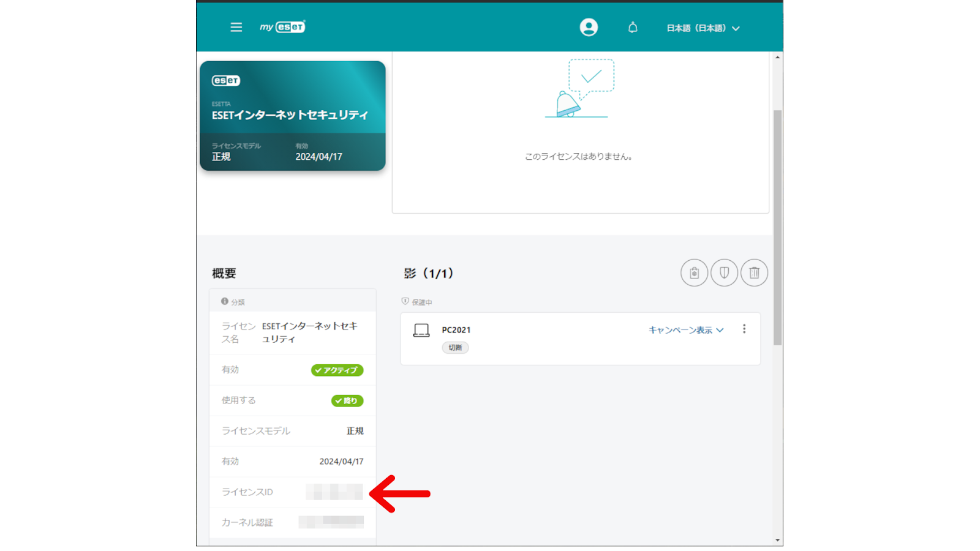This screenshot has height=551, width=980.
Task: Select the ESETインターネットセキュリティ license card
Action: (x=293, y=116)
